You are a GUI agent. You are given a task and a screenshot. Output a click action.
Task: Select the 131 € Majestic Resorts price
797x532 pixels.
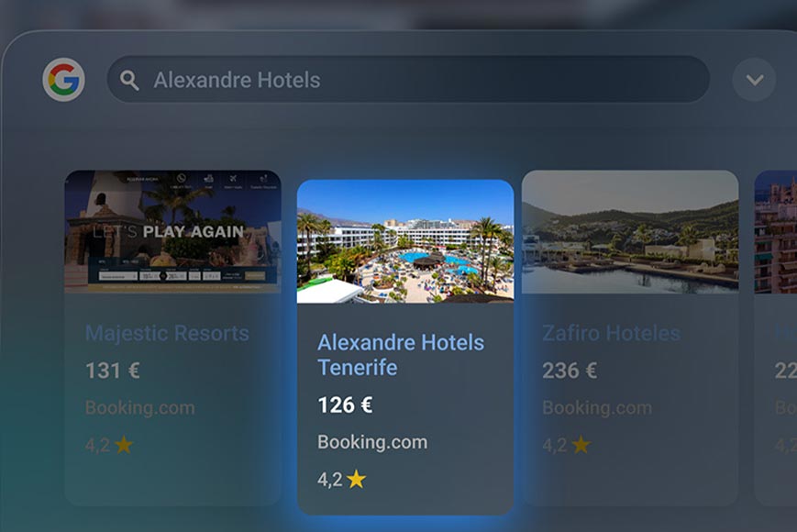click(112, 371)
